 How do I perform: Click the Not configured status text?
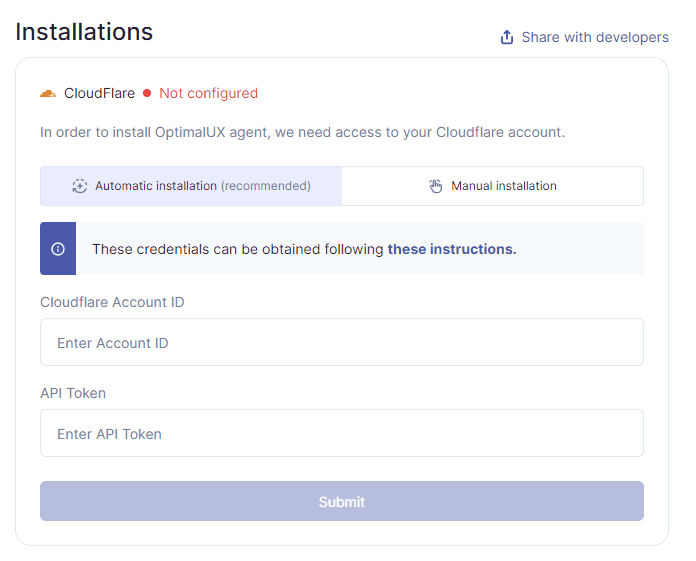[x=209, y=94]
